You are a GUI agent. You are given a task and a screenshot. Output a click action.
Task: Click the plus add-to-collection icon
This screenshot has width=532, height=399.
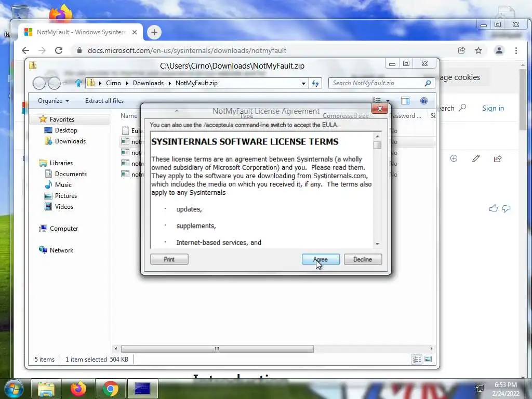(454, 158)
